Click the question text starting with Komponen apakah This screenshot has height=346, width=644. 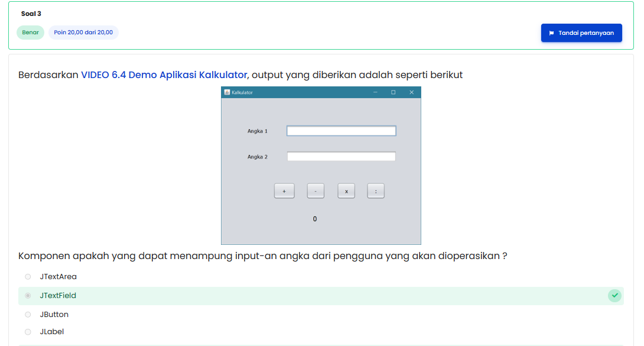click(x=263, y=256)
